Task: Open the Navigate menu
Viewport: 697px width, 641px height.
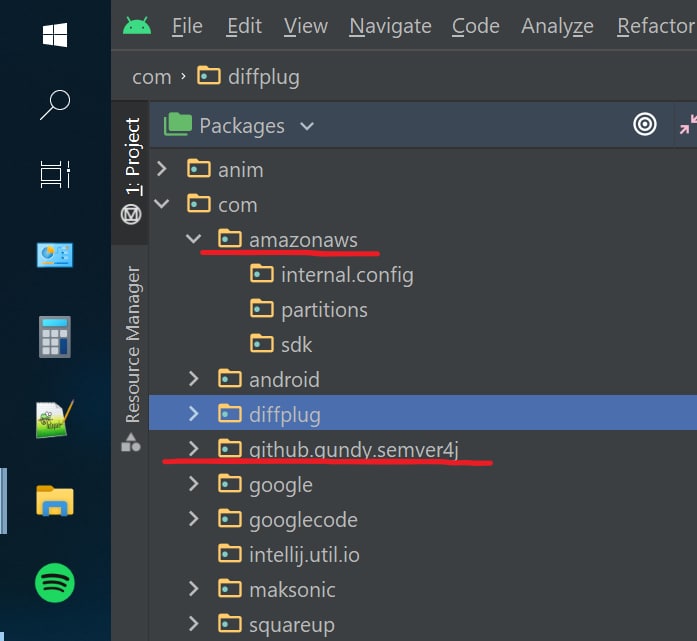Action: (x=390, y=26)
